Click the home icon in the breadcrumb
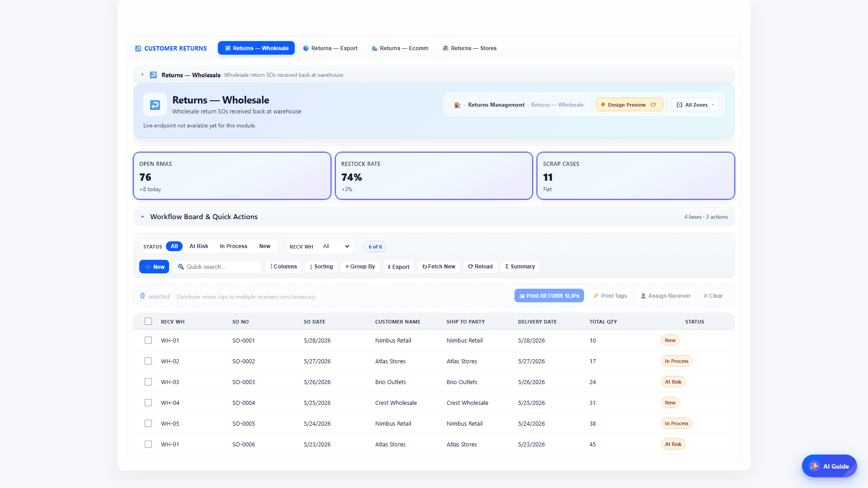 click(458, 105)
